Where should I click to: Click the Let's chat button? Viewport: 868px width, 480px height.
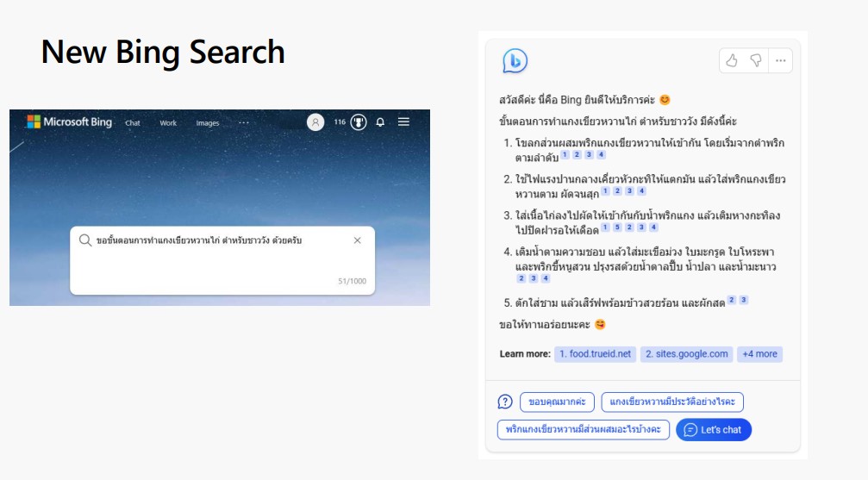(x=714, y=430)
